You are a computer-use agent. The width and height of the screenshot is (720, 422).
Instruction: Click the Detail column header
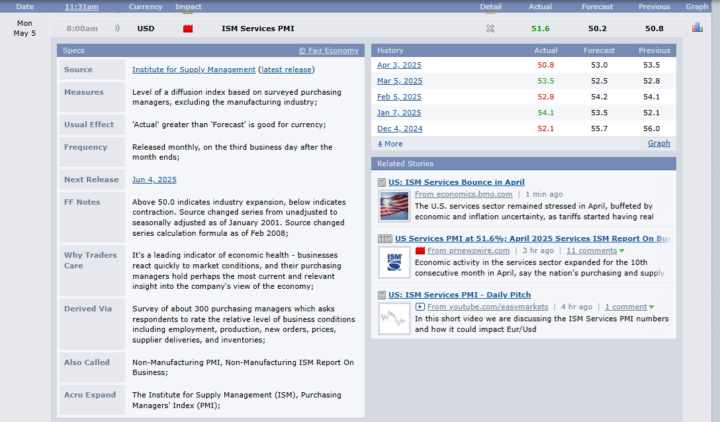point(490,7)
